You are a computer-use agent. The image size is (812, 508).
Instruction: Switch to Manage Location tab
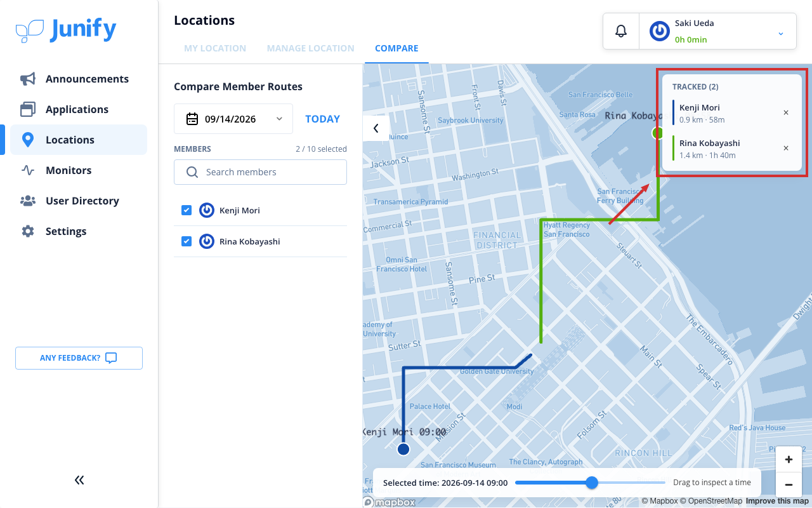[311, 48]
